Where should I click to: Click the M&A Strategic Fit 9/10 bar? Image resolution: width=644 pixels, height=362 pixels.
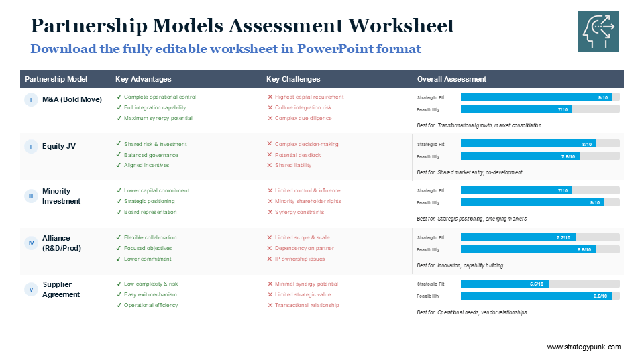[535, 97]
